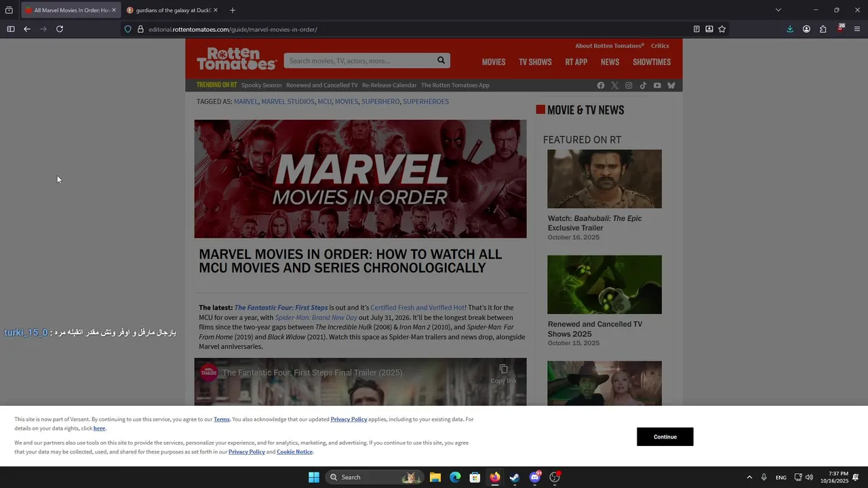Open the TV SHOWS navigation menu

pos(535,62)
